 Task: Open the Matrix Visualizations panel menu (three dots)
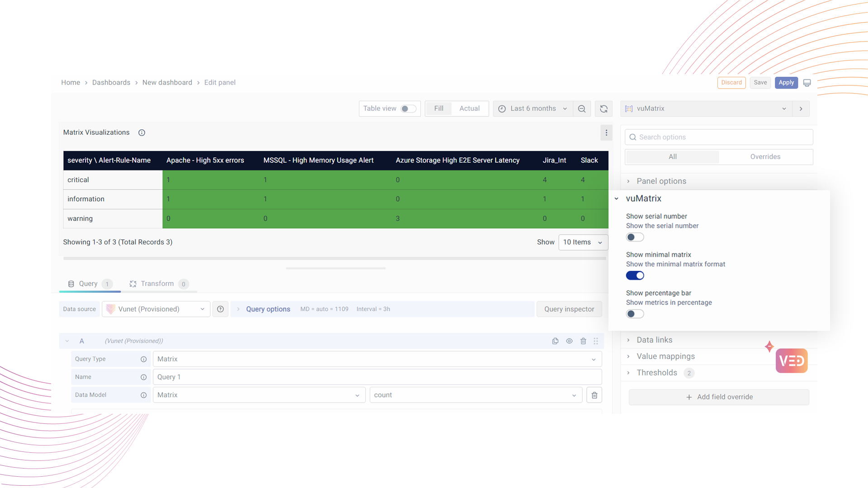click(x=606, y=133)
